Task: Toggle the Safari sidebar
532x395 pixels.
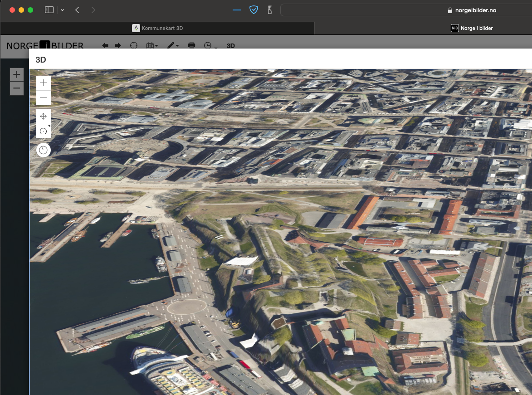Action: tap(49, 10)
